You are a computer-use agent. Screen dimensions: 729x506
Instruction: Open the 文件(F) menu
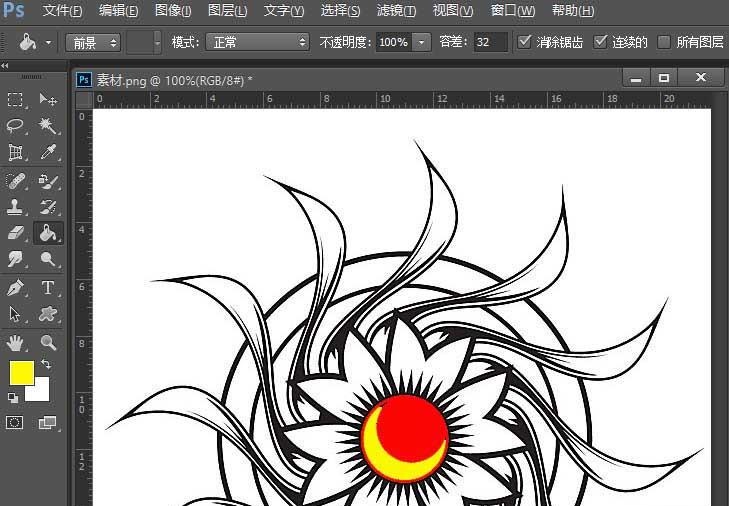[62, 10]
